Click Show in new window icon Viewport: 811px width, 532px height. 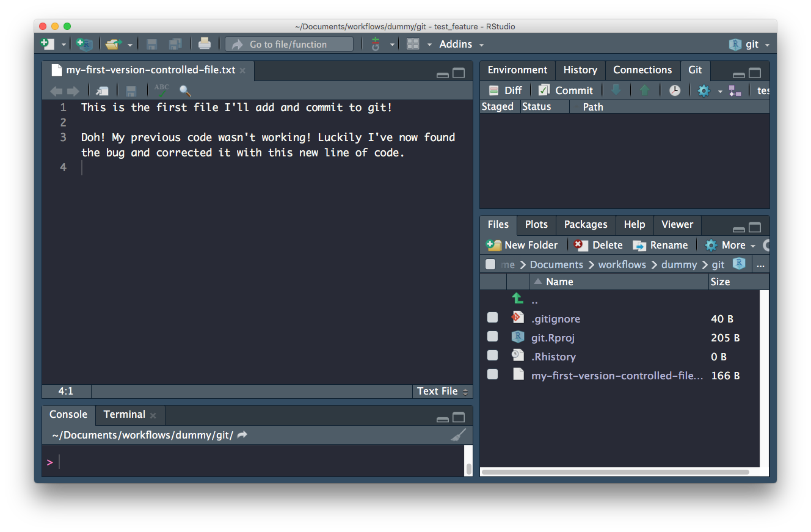click(103, 91)
